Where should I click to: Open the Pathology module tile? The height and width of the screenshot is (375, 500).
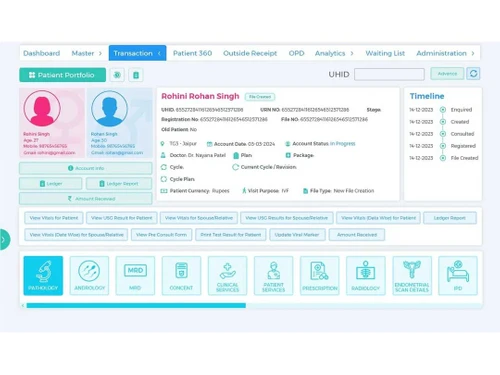[43, 275]
